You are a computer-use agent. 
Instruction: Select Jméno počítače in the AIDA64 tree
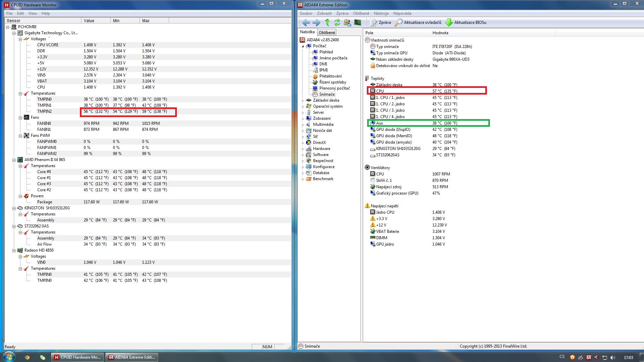pyautogui.click(x=333, y=58)
